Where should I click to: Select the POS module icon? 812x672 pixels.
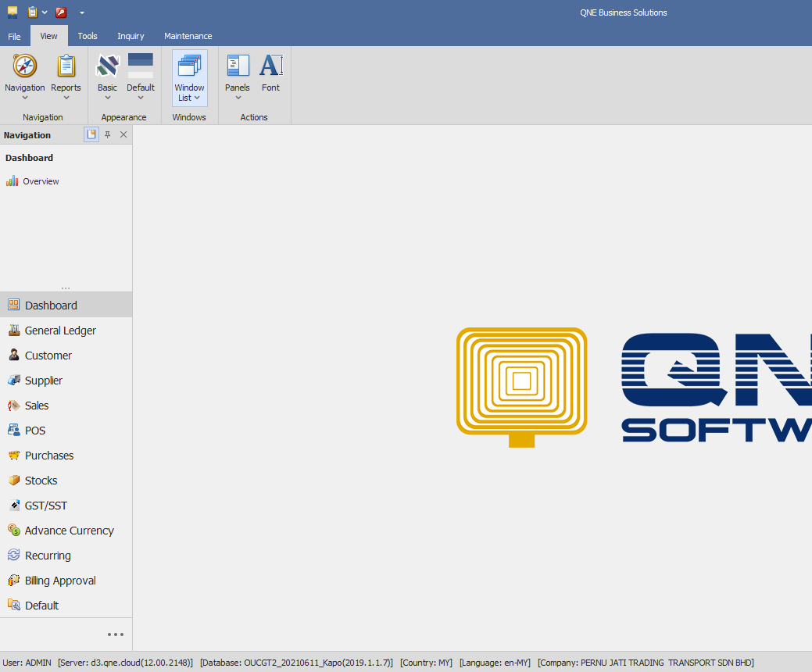pos(14,430)
